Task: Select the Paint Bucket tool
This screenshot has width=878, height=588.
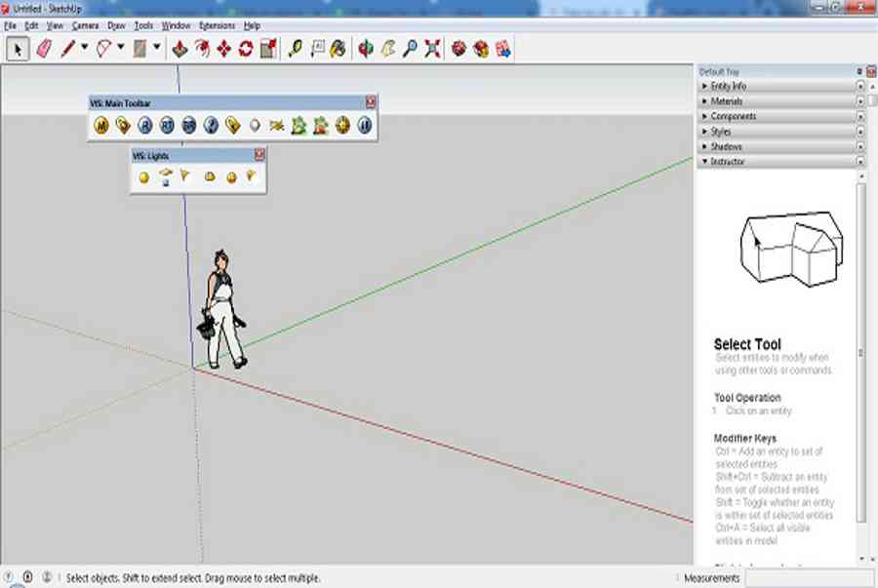Action: pos(338,49)
